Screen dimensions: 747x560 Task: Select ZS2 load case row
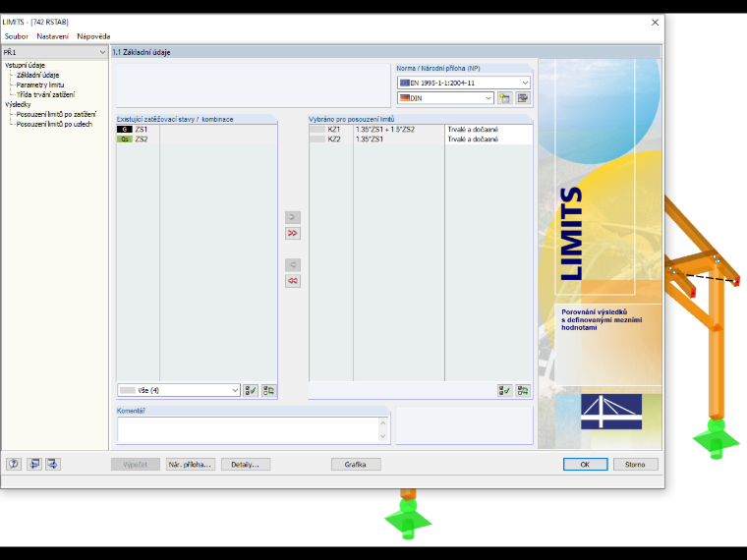point(197,140)
